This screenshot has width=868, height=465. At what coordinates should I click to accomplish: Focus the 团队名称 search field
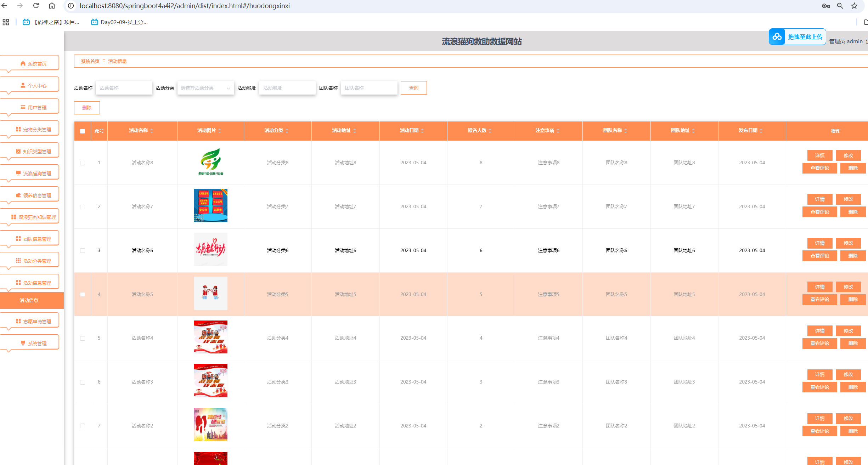pos(369,88)
